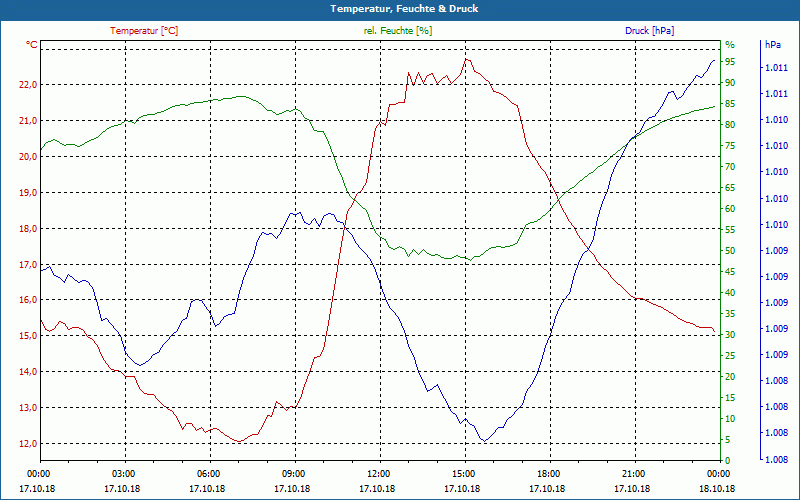800x500 pixels.
Task: Click the green '75' humidity tick
Action: [x=730, y=146]
